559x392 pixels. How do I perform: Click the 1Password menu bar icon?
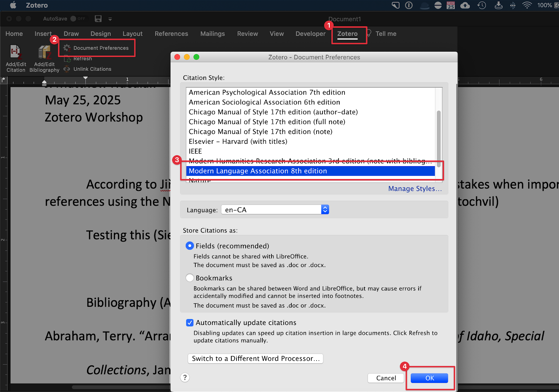pos(409,5)
